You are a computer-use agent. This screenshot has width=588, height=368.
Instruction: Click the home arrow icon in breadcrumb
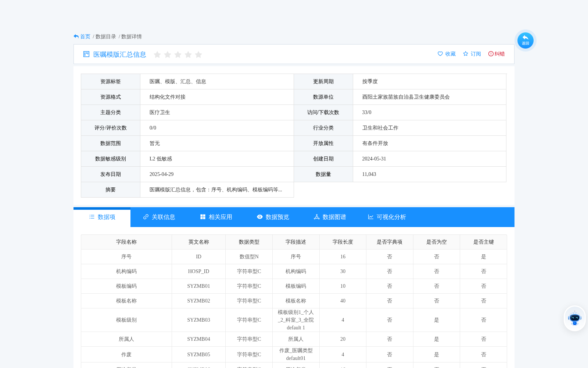pyautogui.click(x=76, y=36)
